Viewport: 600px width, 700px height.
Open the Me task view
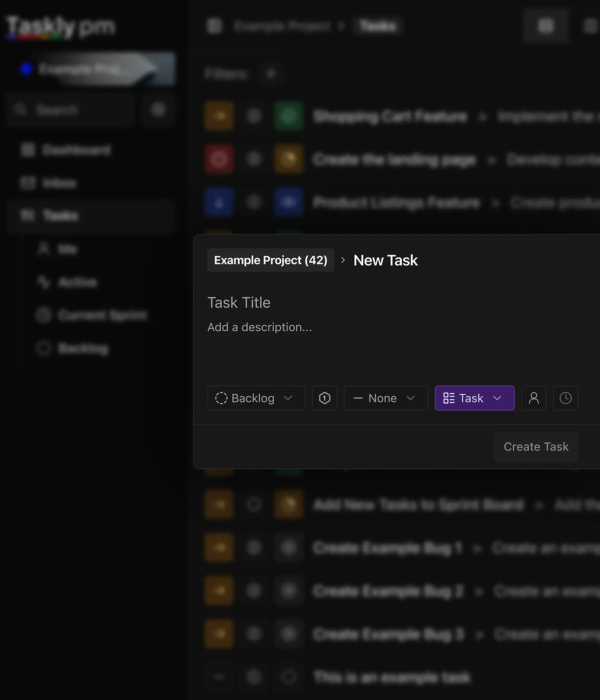(58, 249)
